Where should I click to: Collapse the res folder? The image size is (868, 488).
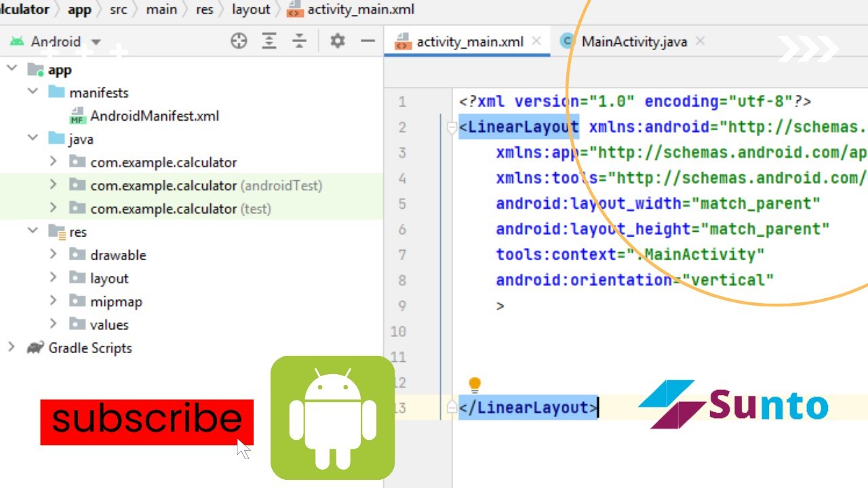[33, 231]
